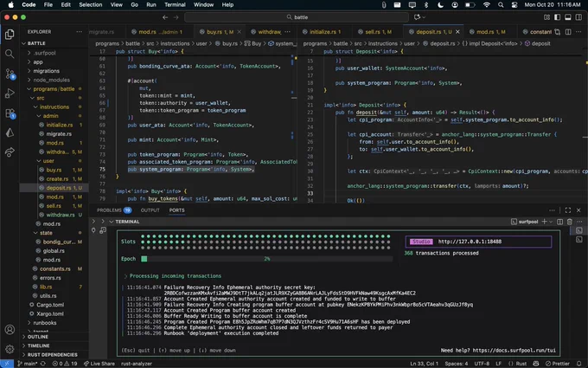The height and width of the screenshot is (368, 588).
Task: Open the docs.surfpool.run/tui help link
Action: pos(514,351)
